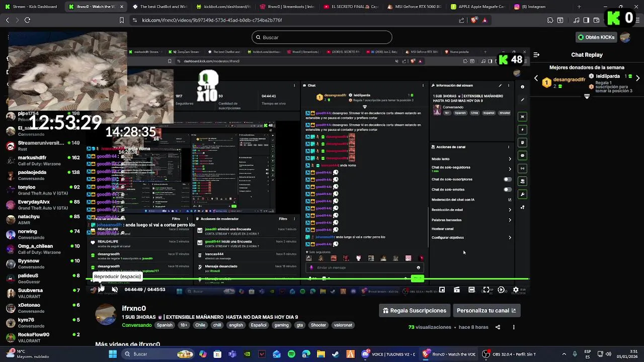This screenshot has width=644, height=362.
Task: Switch to Streamloots browser tab
Action: tap(288, 7)
